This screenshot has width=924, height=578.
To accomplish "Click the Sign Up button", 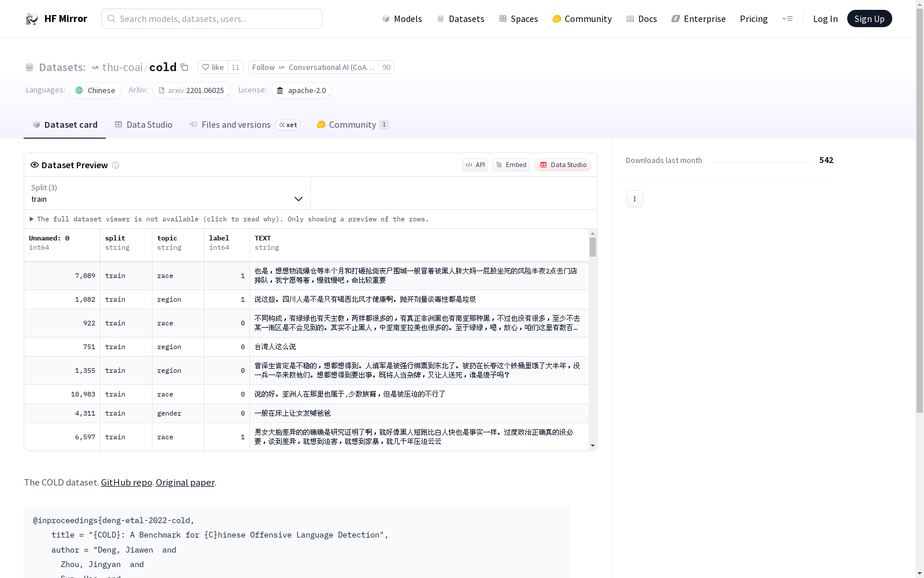I will click(x=869, y=18).
